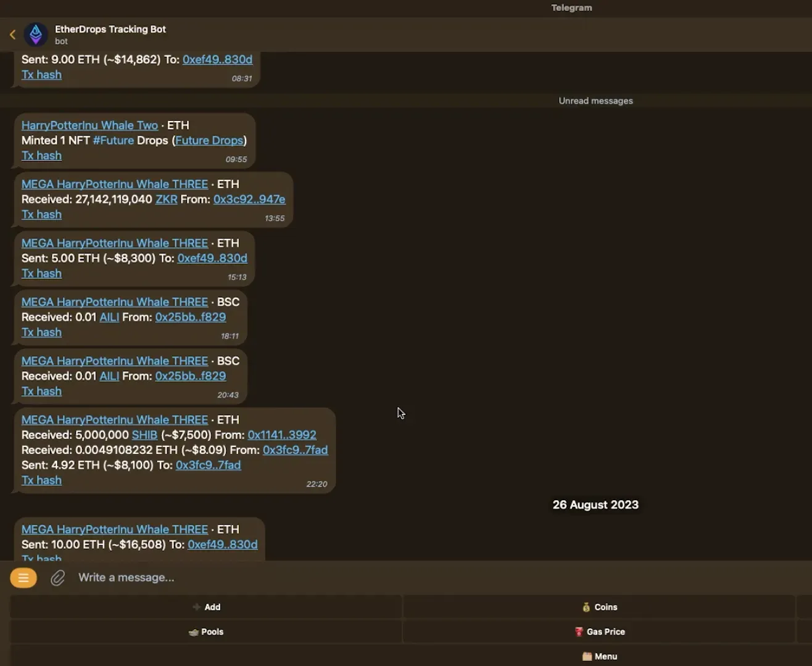Image resolution: width=812 pixels, height=666 pixels.
Task: Attach a file with the paperclip icon
Action: tap(57, 578)
